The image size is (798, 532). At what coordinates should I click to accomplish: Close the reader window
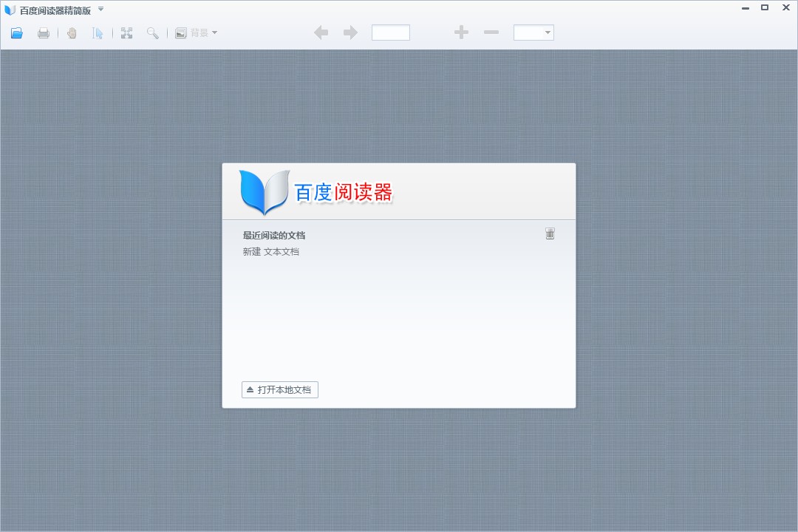[x=785, y=7]
